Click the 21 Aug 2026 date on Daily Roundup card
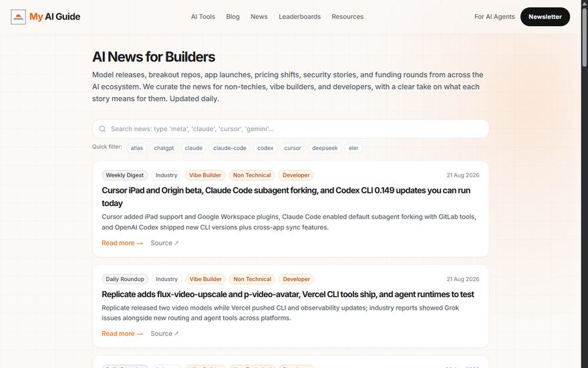Screen dimensions: 588x368 463,279
